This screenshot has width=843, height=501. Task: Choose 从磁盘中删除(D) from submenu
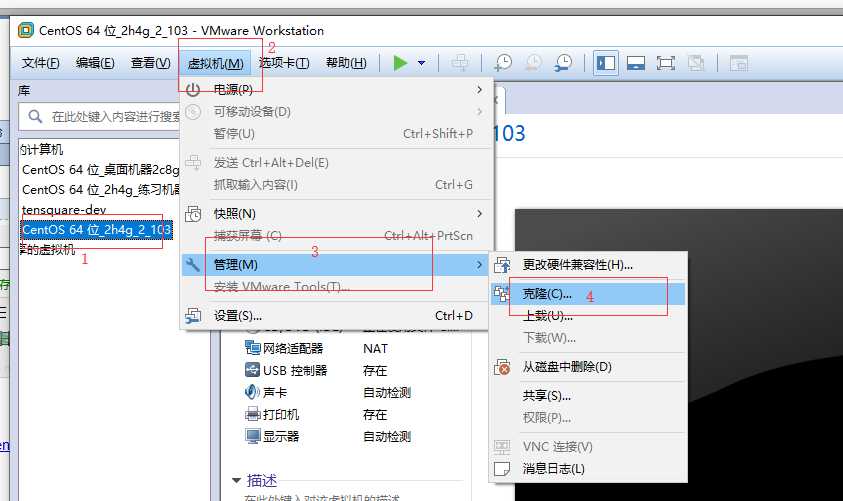[x=588, y=367]
